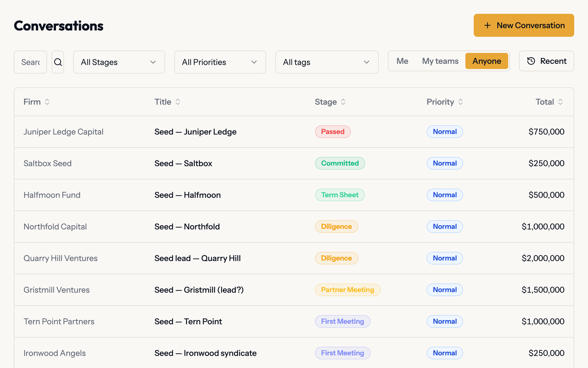The image size is (588, 368).
Task: Open Seed — Gristmill (lead?) conversation
Action: pos(199,290)
